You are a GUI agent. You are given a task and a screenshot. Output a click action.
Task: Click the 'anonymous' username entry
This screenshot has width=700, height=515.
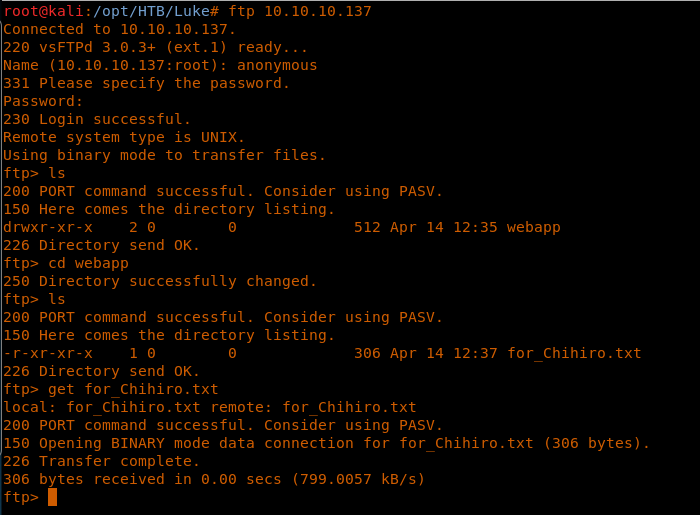coord(277,65)
